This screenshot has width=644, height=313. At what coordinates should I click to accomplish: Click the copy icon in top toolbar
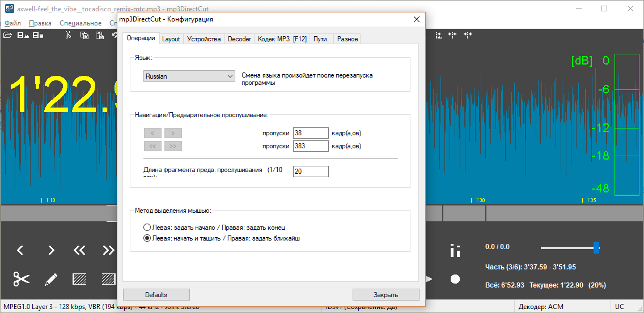pos(84,35)
